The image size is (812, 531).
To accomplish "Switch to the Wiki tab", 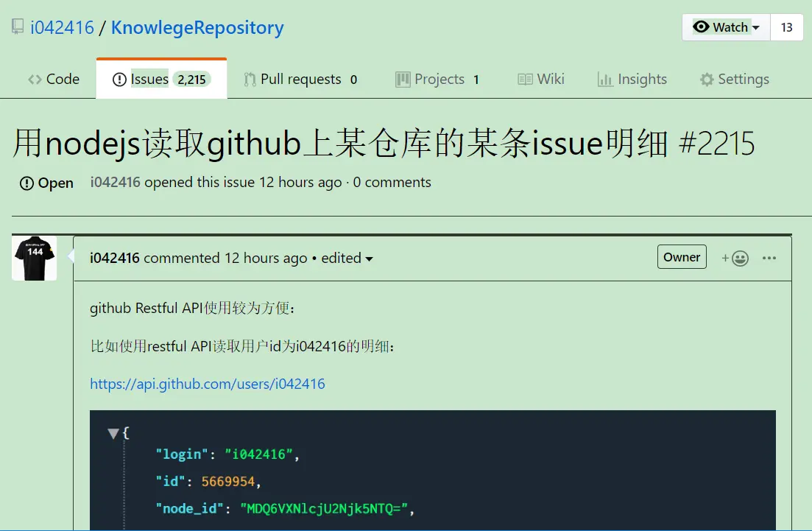I will 541,80.
